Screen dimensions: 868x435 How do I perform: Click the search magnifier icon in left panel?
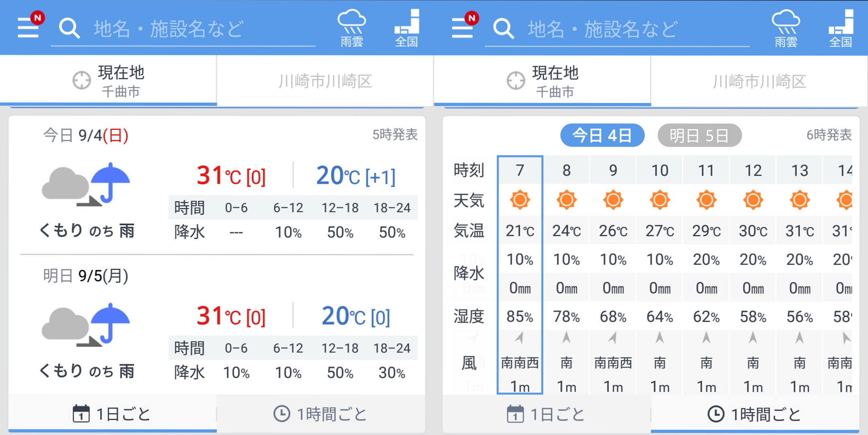click(x=69, y=29)
